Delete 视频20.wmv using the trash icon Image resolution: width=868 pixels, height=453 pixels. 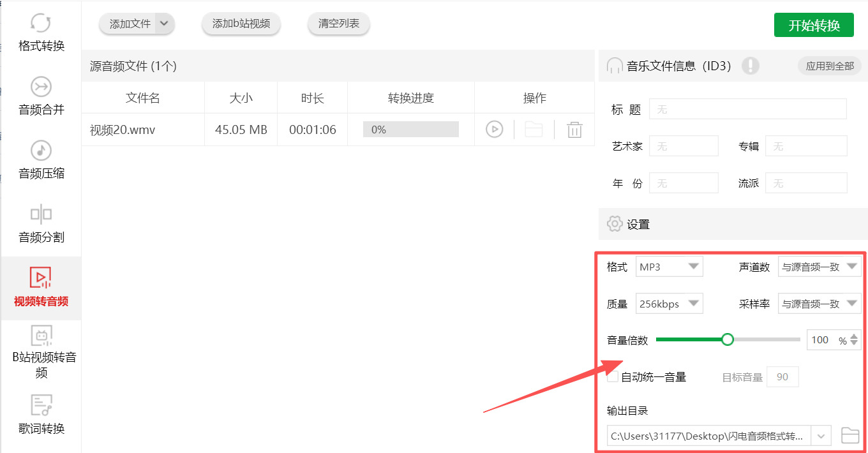(574, 129)
